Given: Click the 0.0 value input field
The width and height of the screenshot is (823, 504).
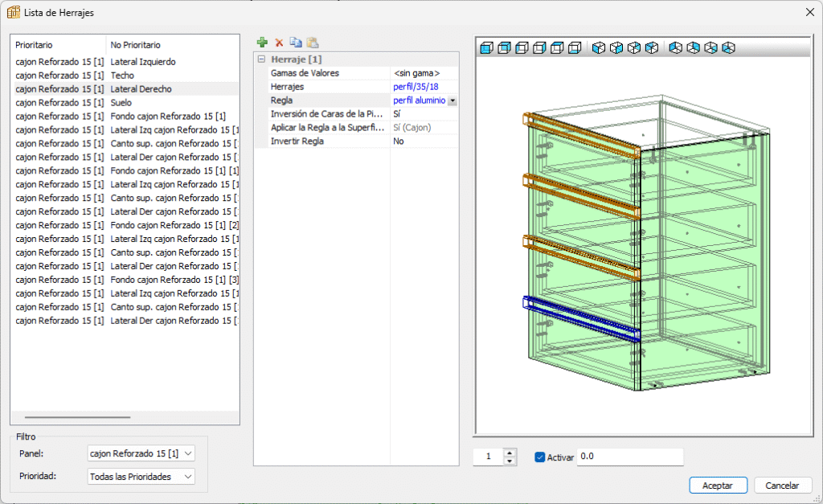Looking at the screenshot, I should pos(629,457).
